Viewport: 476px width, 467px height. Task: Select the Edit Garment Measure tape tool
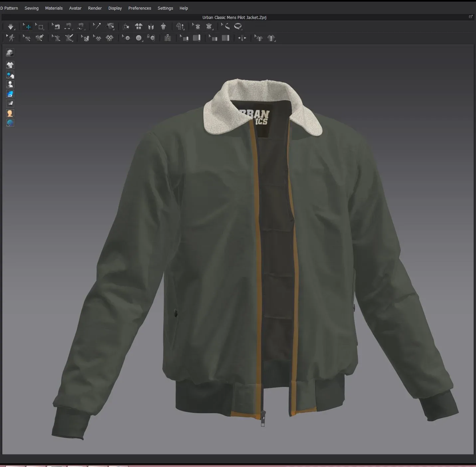point(226,27)
